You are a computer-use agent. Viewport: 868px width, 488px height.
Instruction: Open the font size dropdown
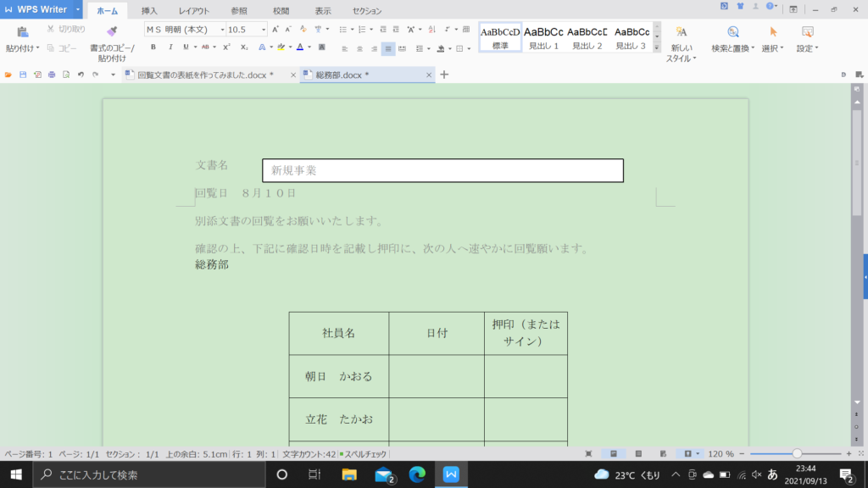click(x=263, y=28)
